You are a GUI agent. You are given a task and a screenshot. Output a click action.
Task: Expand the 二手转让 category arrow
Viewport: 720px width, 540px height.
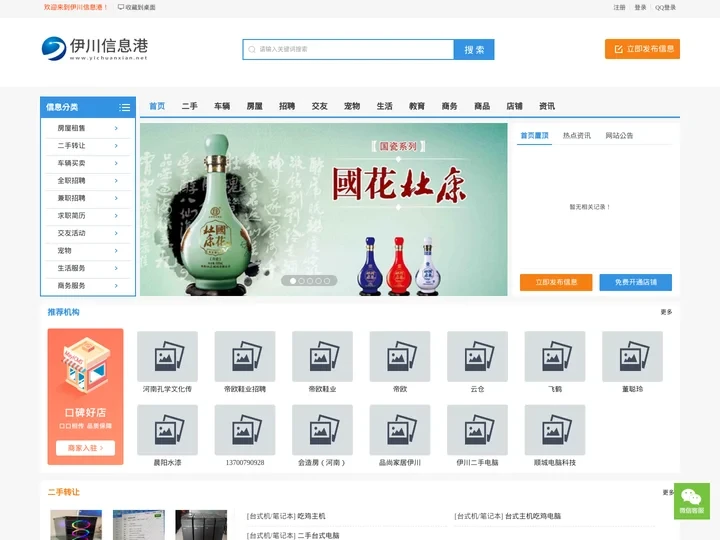tap(116, 146)
